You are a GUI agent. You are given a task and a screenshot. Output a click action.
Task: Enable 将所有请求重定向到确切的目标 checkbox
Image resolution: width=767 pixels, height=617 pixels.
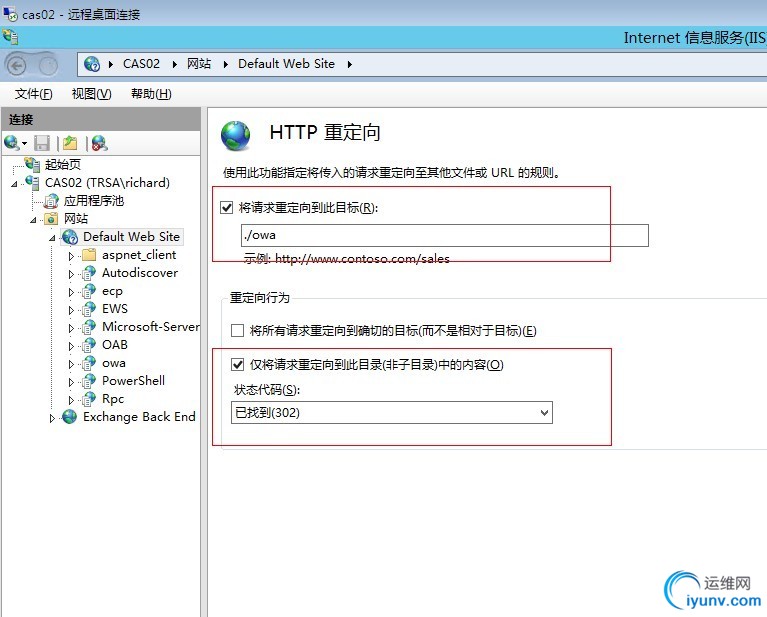click(237, 331)
